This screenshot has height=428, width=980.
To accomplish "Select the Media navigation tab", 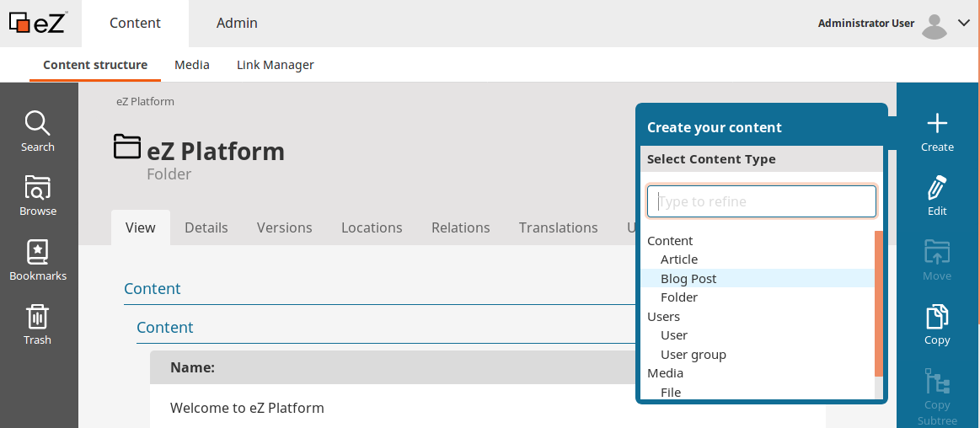I will pyautogui.click(x=192, y=64).
